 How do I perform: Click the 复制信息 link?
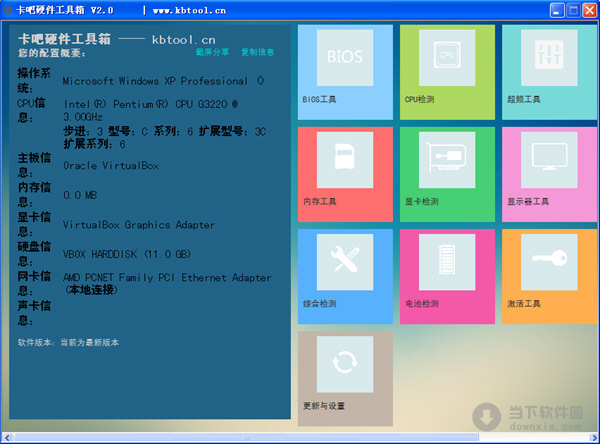(x=257, y=52)
